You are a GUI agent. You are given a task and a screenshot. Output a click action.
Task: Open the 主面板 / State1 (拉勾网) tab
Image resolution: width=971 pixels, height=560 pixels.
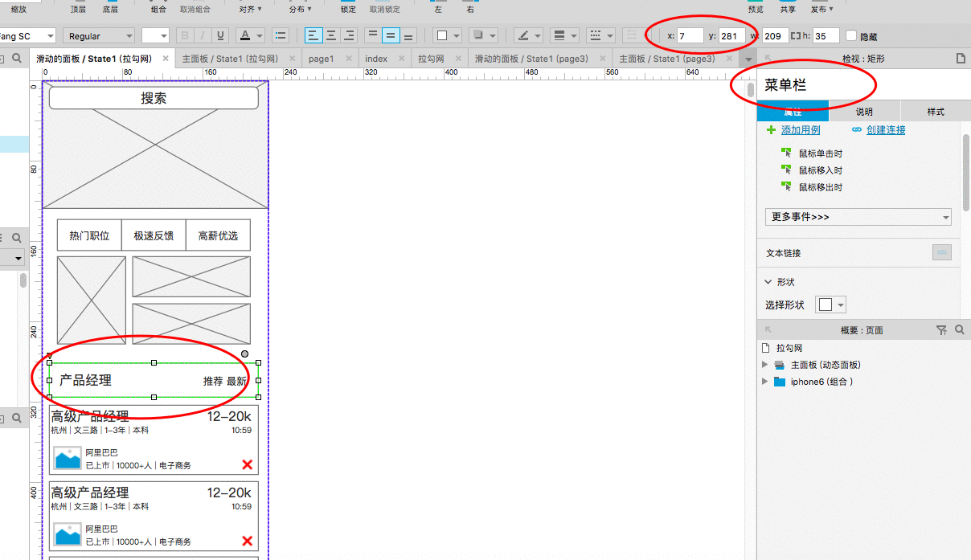230,59
